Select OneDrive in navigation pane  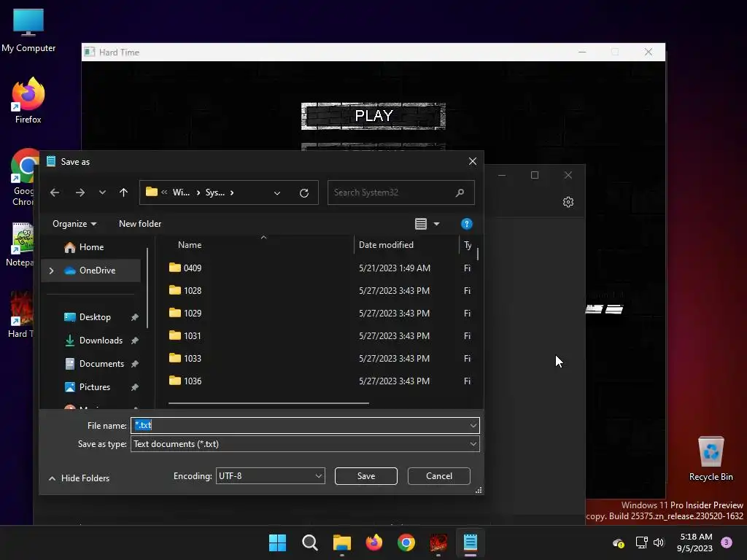coord(97,271)
